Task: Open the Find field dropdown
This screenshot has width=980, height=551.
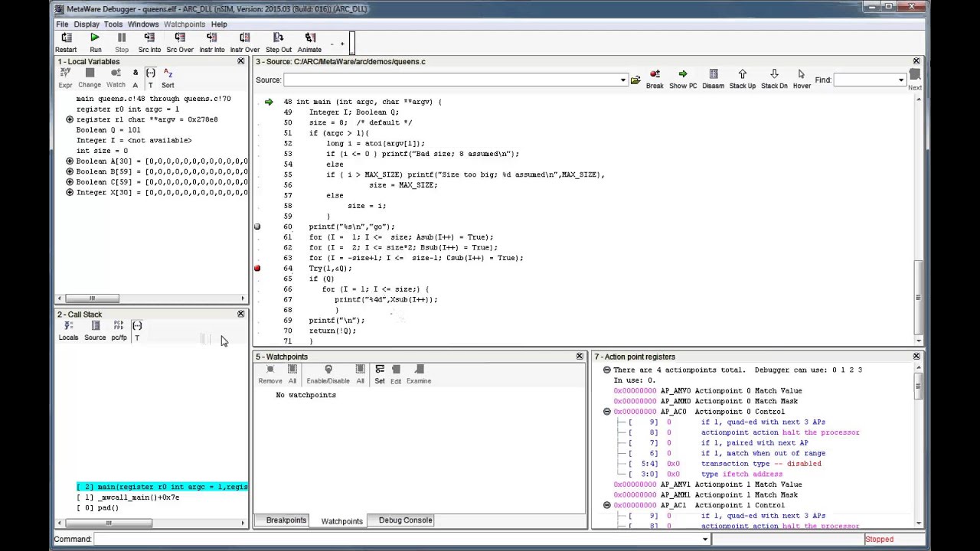Action: coord(901,80)
